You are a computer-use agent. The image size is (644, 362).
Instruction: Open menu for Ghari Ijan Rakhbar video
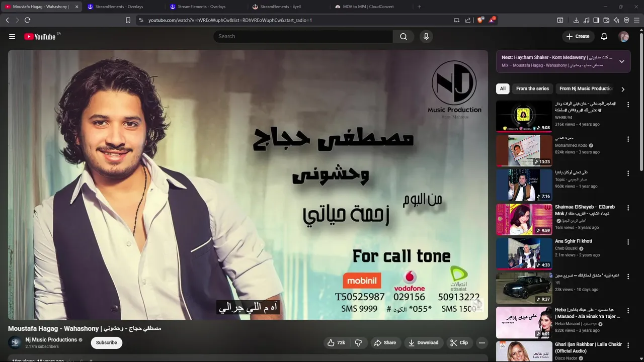[x=628, y=345]
